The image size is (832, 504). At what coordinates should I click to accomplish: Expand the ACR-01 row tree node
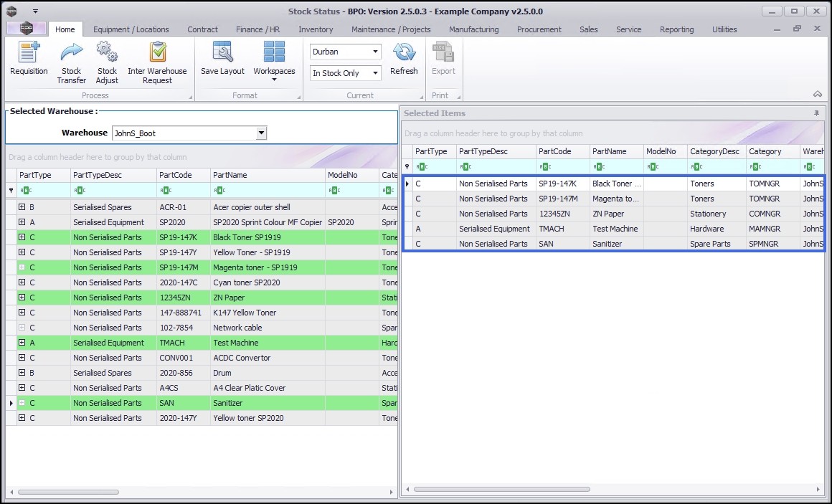pyautogui.click(x=22, y=207)
